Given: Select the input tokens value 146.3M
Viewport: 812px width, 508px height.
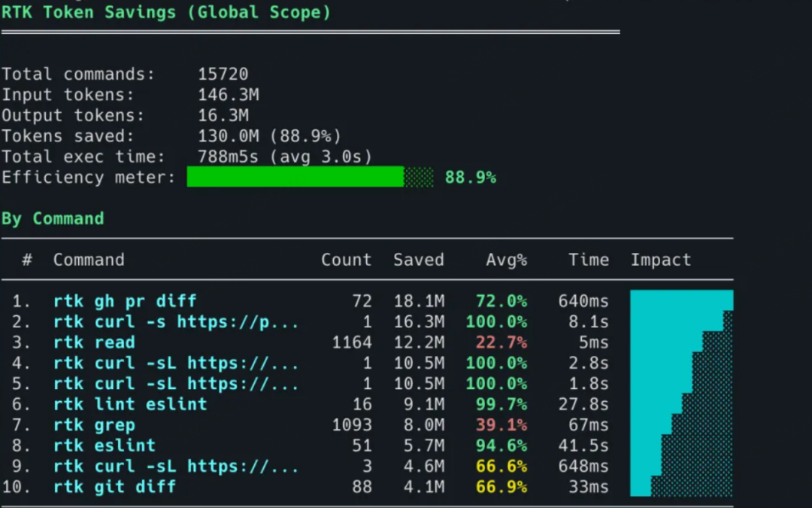Looking at the screenshot, I should [229, 95].
